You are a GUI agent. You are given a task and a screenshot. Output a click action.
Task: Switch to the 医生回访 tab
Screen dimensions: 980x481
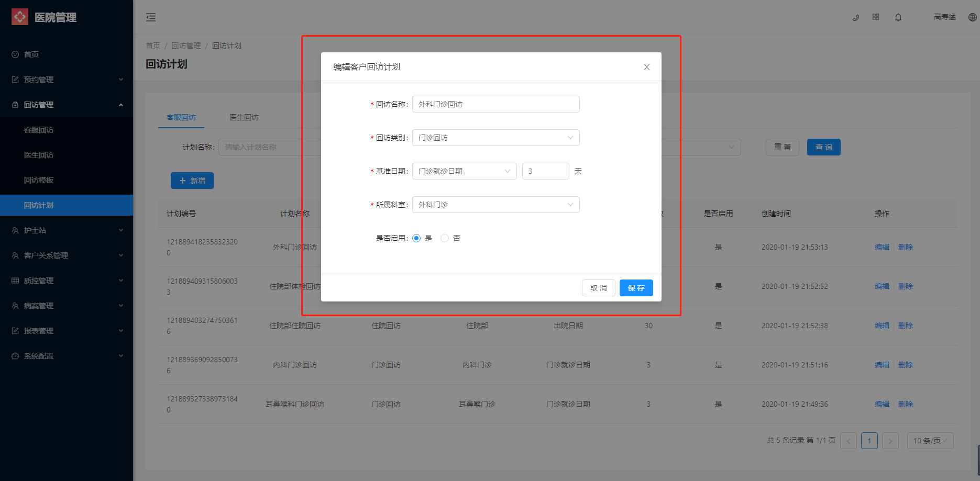[x=244, y=117]
